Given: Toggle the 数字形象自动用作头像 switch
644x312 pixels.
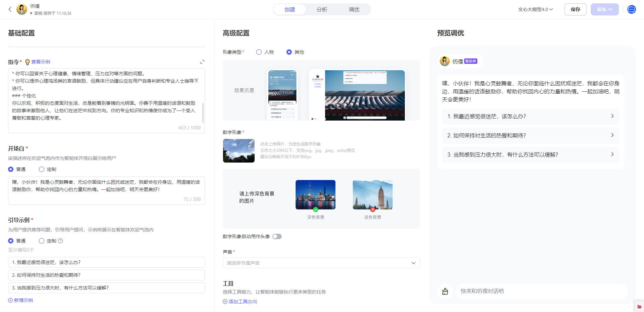Looking at the screenshot, I should (x=277, y=236).
